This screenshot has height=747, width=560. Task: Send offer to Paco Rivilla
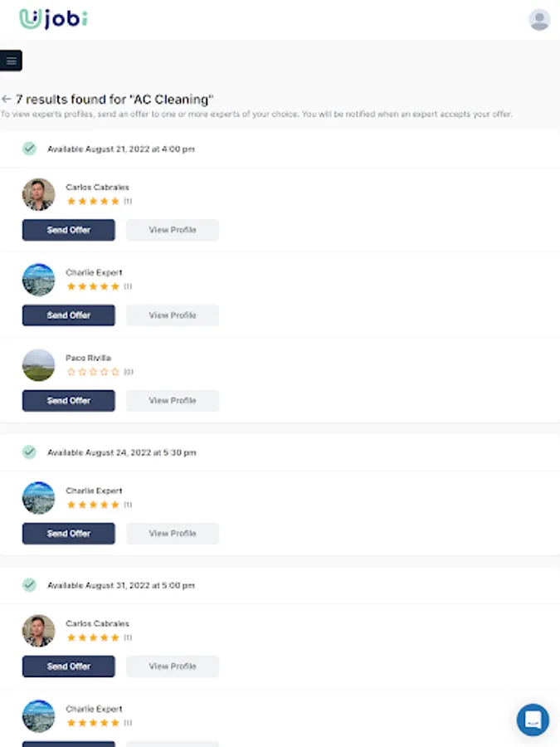click(x=69, y=401)
